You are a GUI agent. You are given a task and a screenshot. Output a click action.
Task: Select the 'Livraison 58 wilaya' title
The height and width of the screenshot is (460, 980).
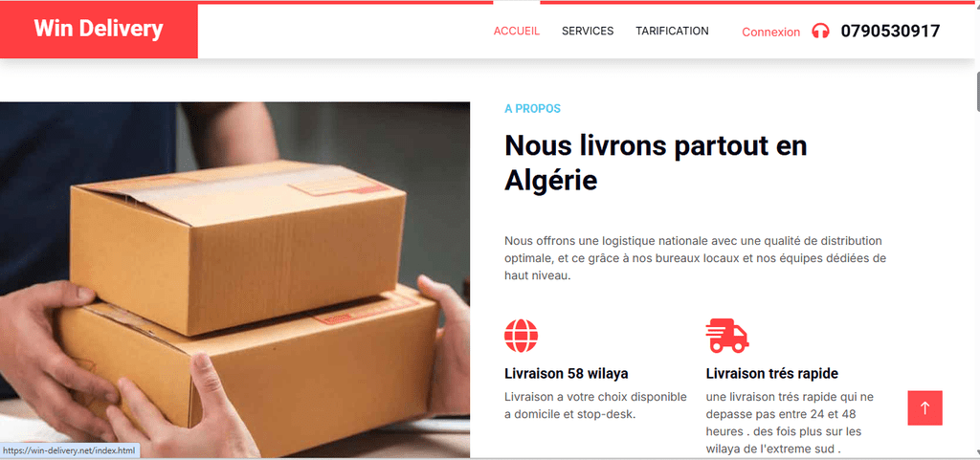click(567, 374)
